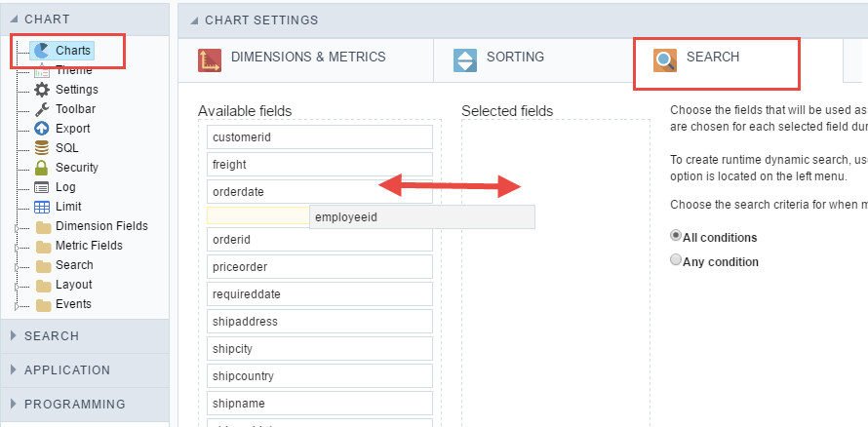The height and width of the screenshot is (427, 868).
Task: Select the Toolbar wrench icon
Action: 42,109
